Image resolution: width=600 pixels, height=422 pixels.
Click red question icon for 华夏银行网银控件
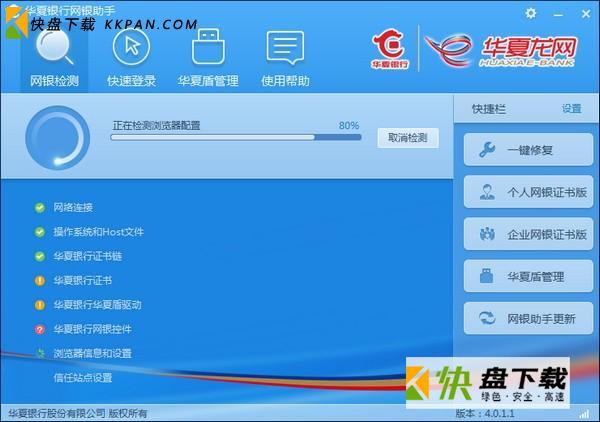[40, 329]
